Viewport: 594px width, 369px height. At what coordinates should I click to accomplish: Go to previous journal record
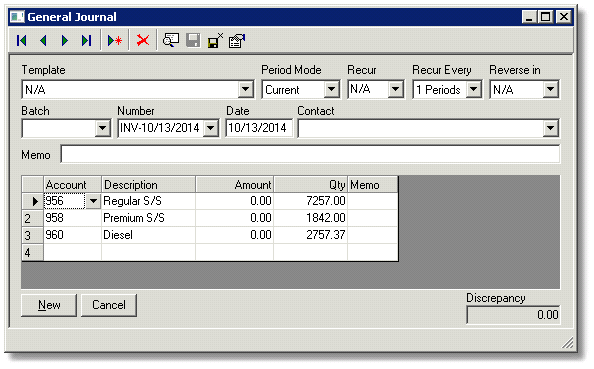(44, 40)
